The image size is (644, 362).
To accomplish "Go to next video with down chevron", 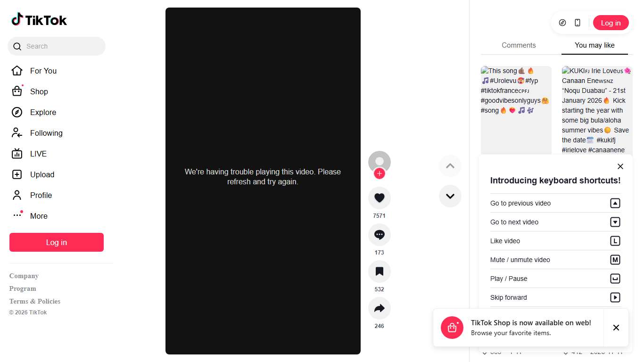I will point(450,196).
